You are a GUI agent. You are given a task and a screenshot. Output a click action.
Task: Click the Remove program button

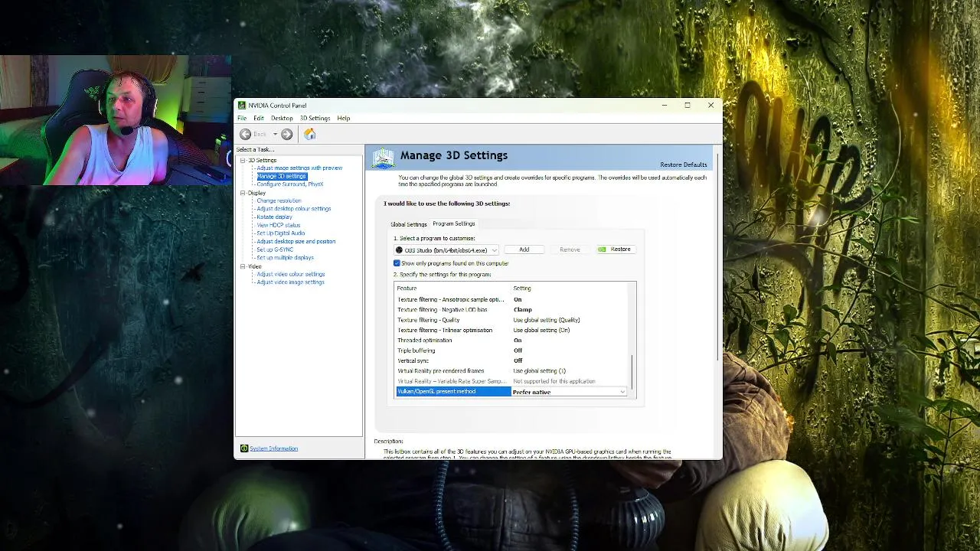[x=570, y=249]
